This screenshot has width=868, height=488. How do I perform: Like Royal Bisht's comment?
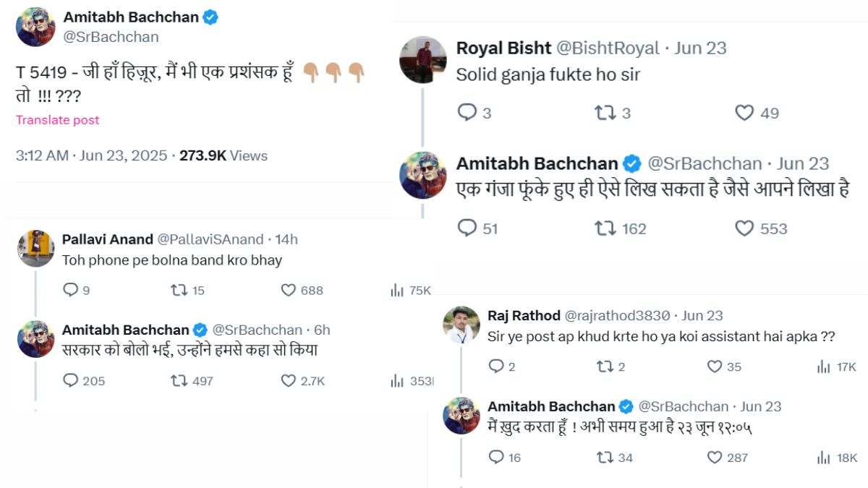click(744, 113)
